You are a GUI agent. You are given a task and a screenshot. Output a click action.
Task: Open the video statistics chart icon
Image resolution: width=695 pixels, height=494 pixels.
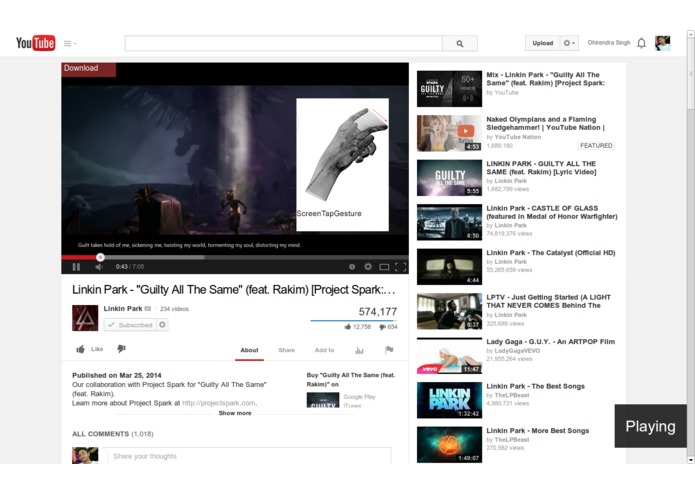359,350
